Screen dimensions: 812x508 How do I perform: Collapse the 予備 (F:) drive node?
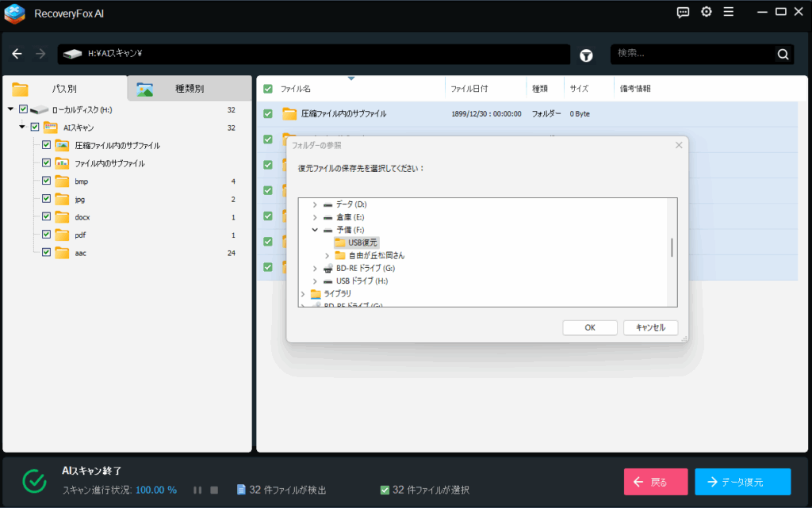pyautogui.click(x=316, y=230)
